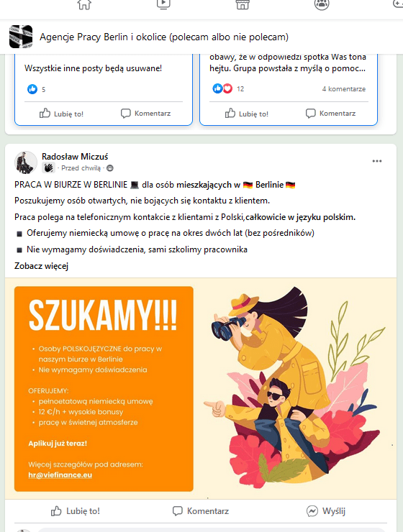
Task: Comment on the pinned post with 12 reactions
Action: click(x=331, y=114)
